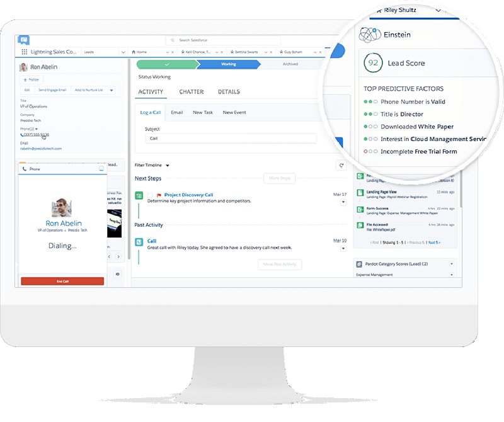Open the Expense Management dropdown
The height and width of the screenshot is (422, 504).
click(x=452, y=275)
